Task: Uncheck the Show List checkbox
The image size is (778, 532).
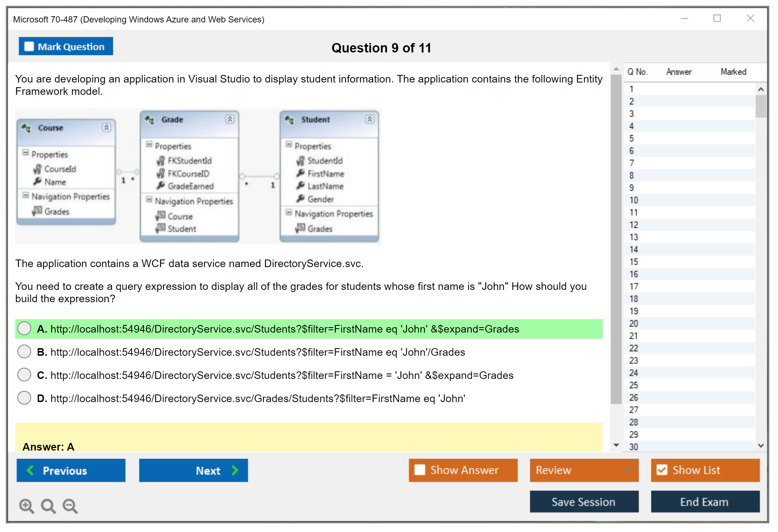Action: pyautogui.click(x=662, y=470)
